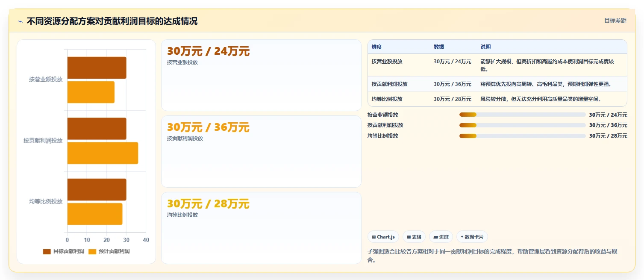Click the x-axis tick label 10
This screenshot has height=280, width=644.
[x=87, y=240]
